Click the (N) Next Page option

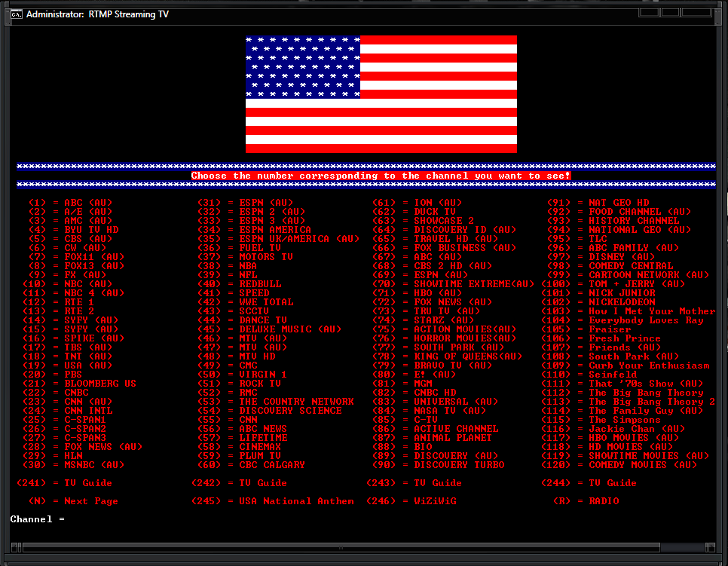coord(74,501)
